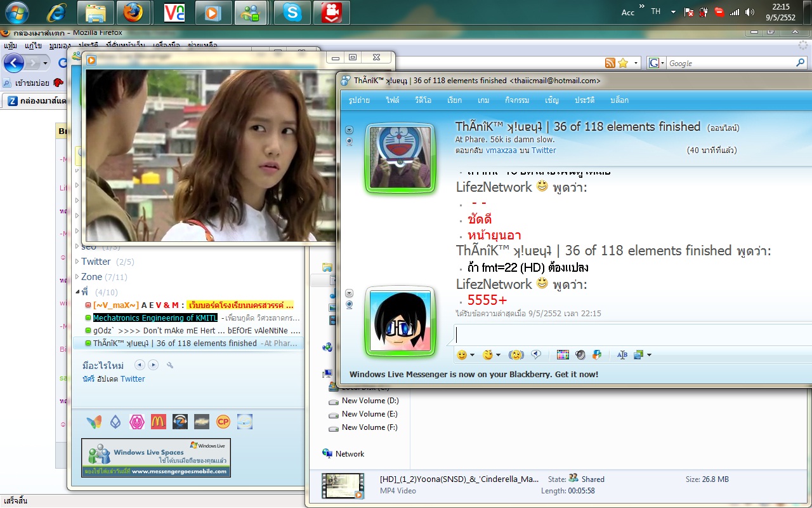Click my anime avatar display picture
This screenshot has width=812, height=508.
[400, 321]
